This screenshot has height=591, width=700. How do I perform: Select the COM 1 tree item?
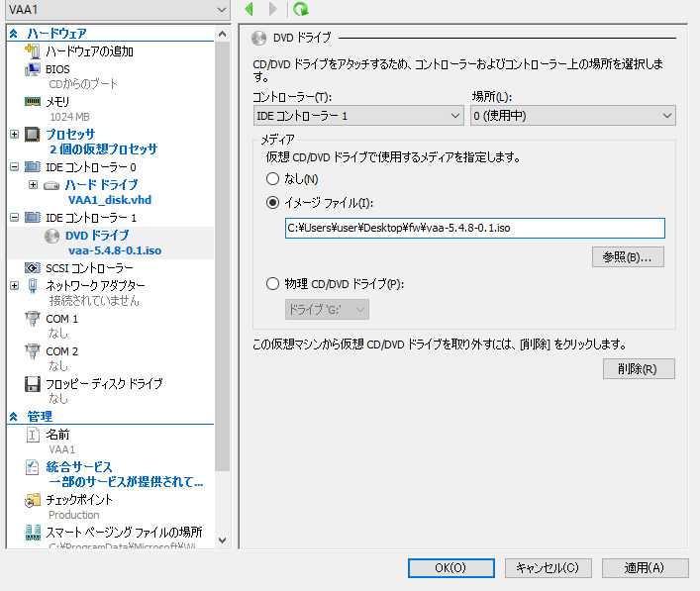pyautogui.click(x=61, y=319)
